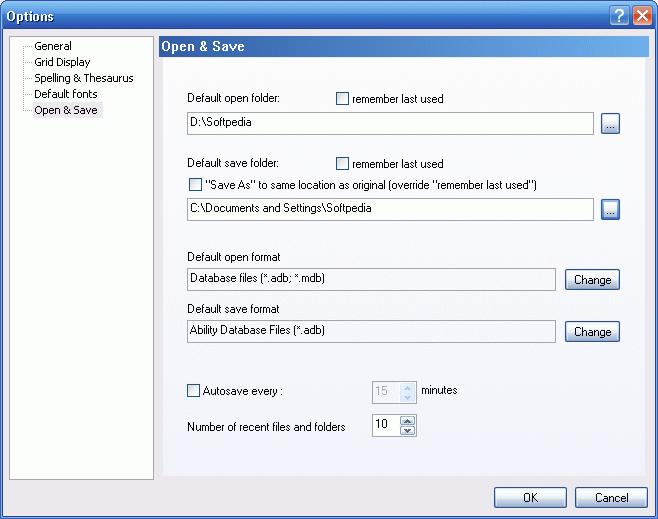The width and height of the screenshot is (658, 519).
Task: Click the recent files count field
Action: (386, 425)
